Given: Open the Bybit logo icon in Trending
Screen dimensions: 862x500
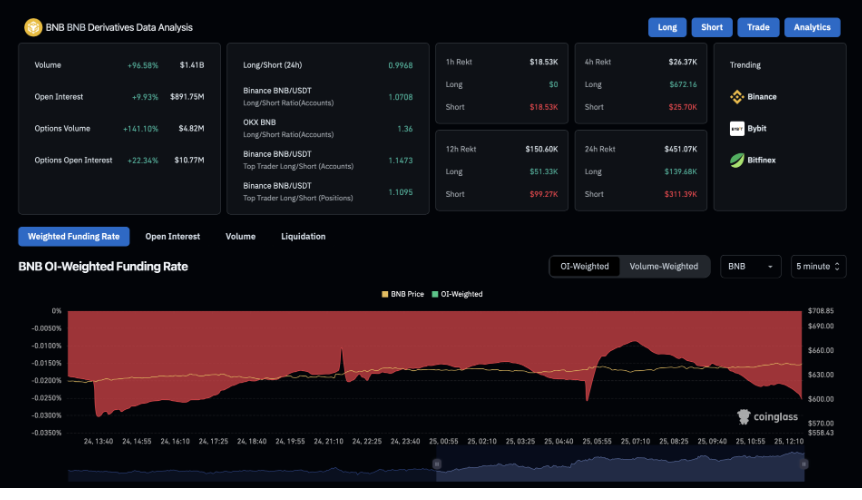Looking at the screenshot, I should click(737, 129).
